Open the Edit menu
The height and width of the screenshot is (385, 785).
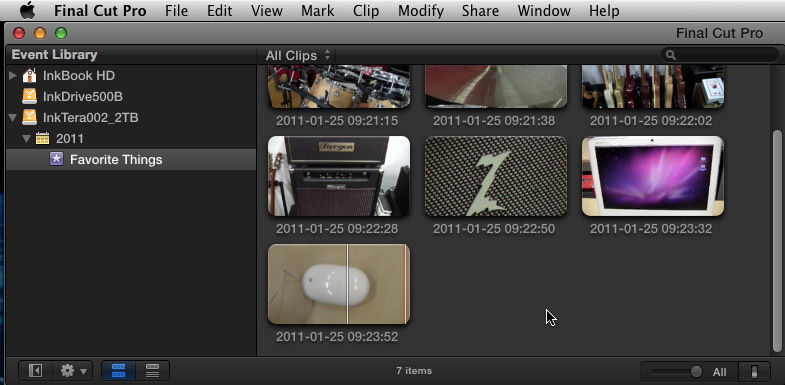point(220,11)
